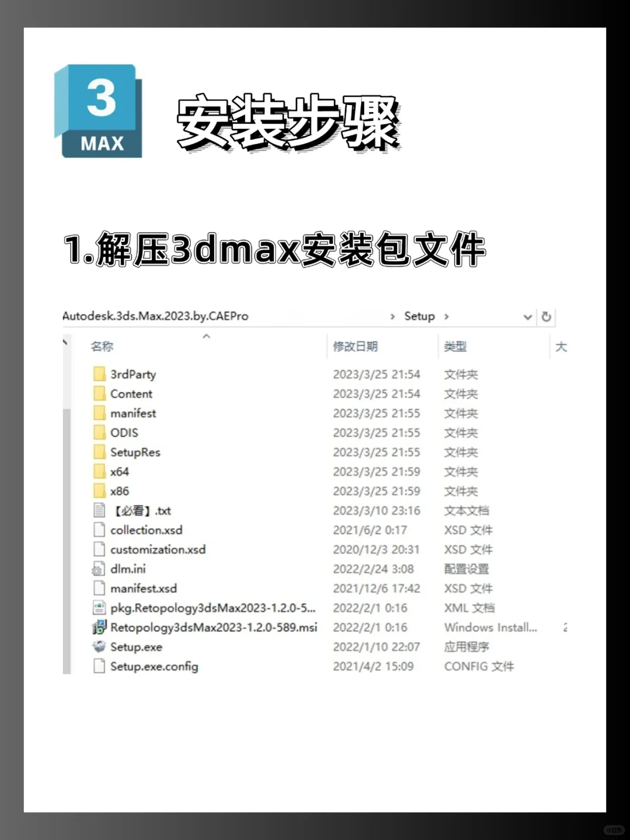Viewport: 630px width, 840px height.
Task: Navigate to Setup via breadcrumb link
Action: tap(419, 316)
